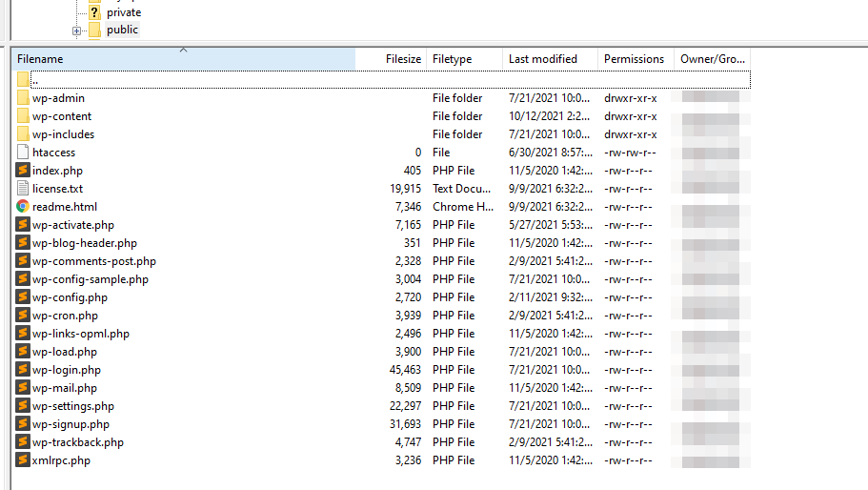868x490 pixels.
Task: Select the private folder in the tree
Action: tap(124, 12)
